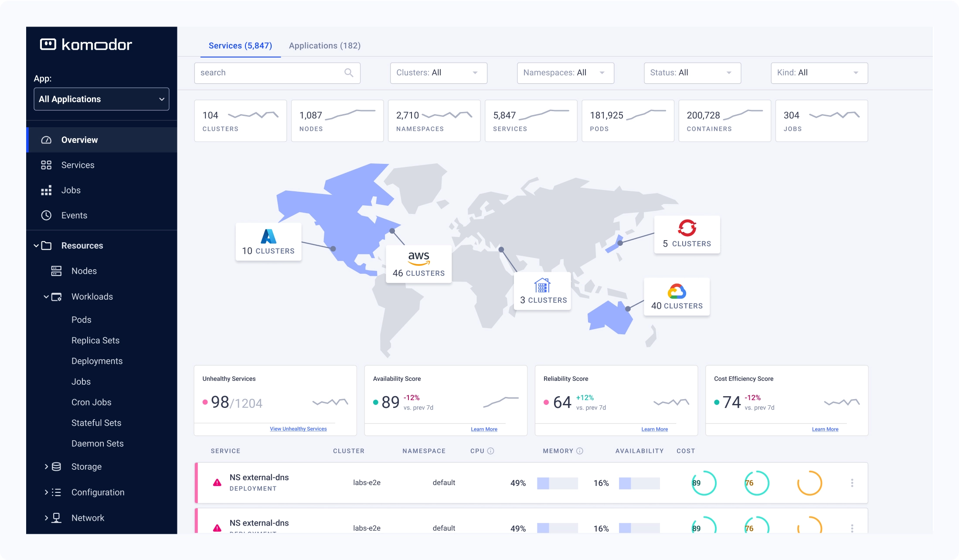Image resolution: width=959 pixels, height=560 pixels.
Task: Click the warning icon on first external-dns row
Action: pos(217,483)
